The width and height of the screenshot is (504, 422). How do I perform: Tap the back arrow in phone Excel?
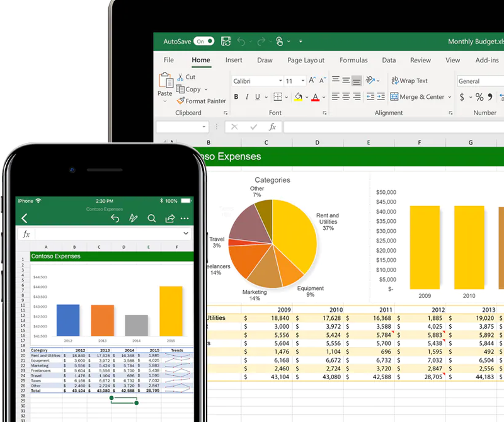(x=25, y=219)
